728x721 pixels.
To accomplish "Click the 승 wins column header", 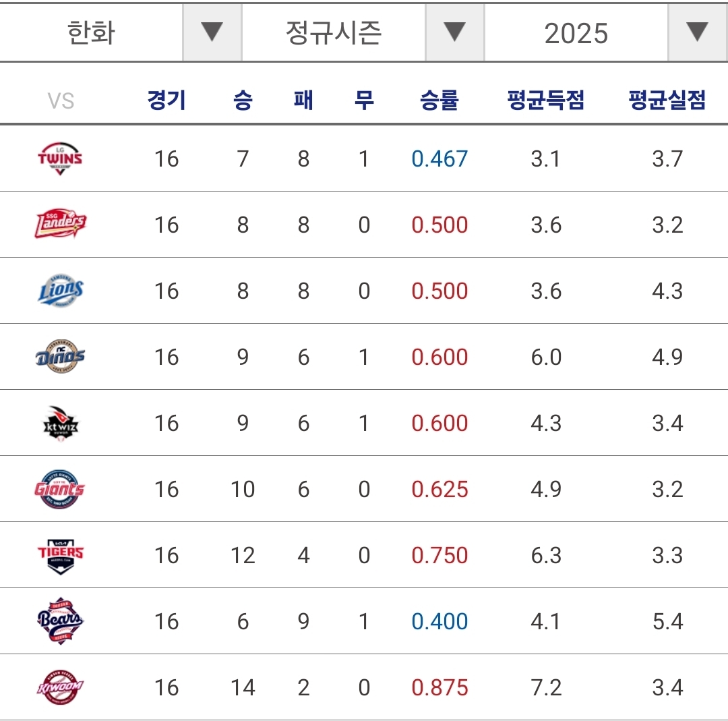I will pyautogui.click(x=243, y=101).
